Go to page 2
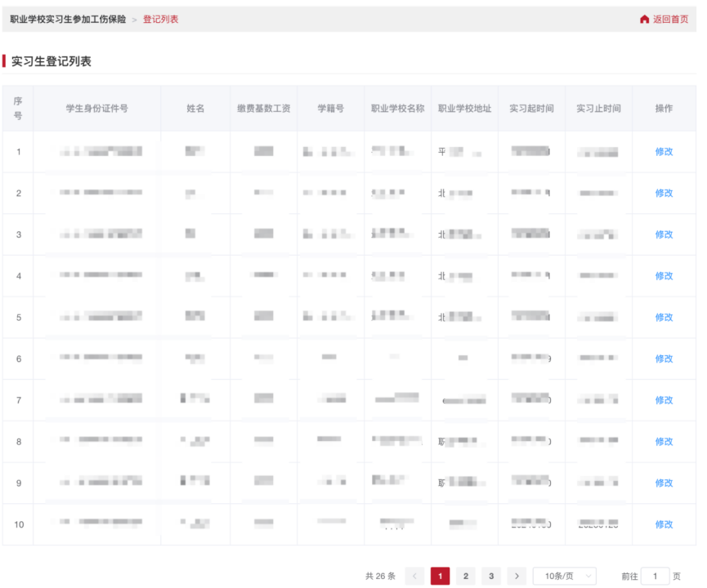Viewport: 707px width, 588px height. coord(465,577)
